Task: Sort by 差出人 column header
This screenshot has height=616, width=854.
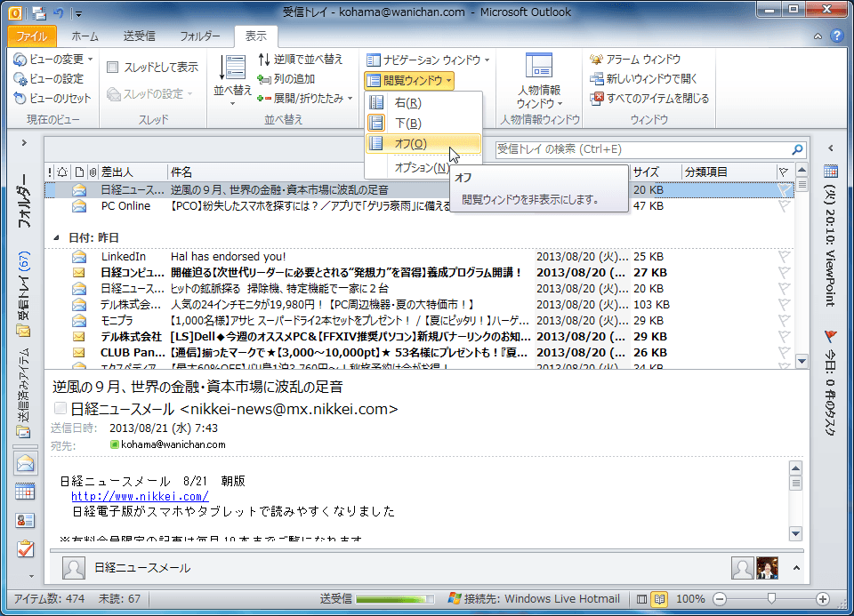Action: point(133,172)
